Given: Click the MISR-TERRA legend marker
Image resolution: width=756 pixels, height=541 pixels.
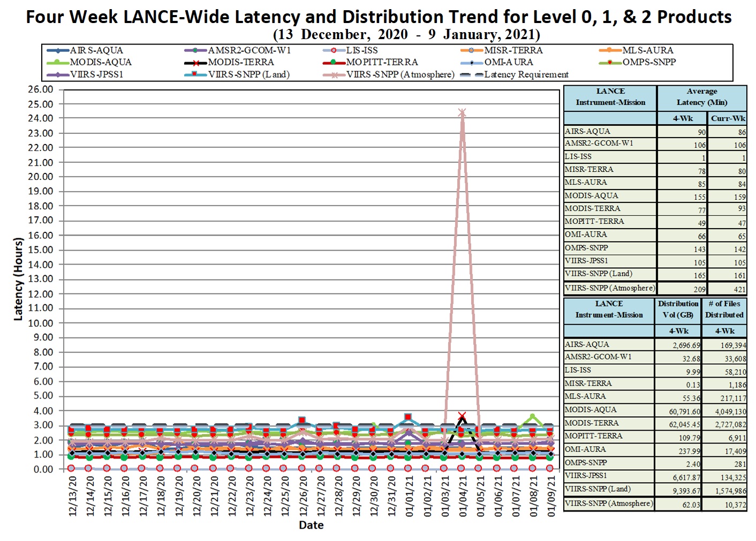Looking at the screenshot, I should 472,50.
